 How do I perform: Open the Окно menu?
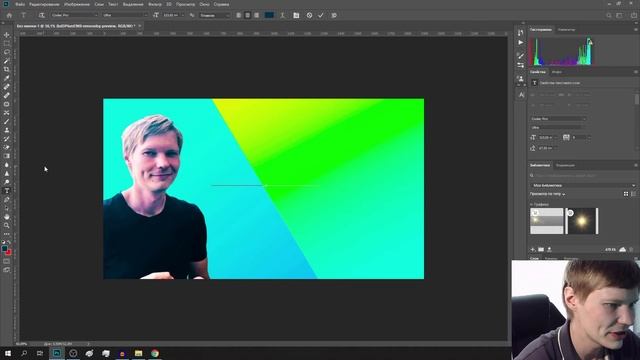point(204,4)
